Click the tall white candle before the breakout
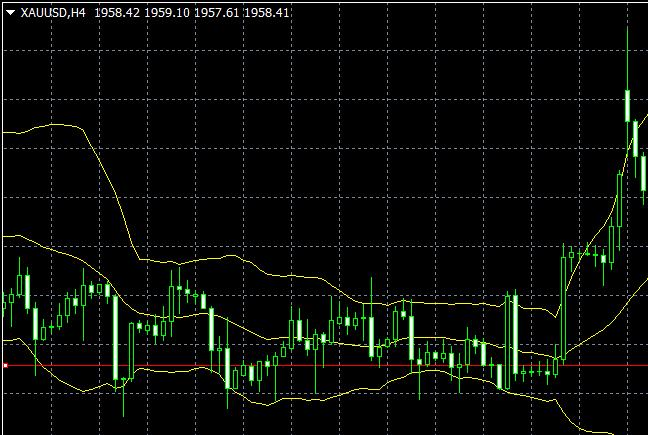Screen dimensions: 648x435 point(514,335)
